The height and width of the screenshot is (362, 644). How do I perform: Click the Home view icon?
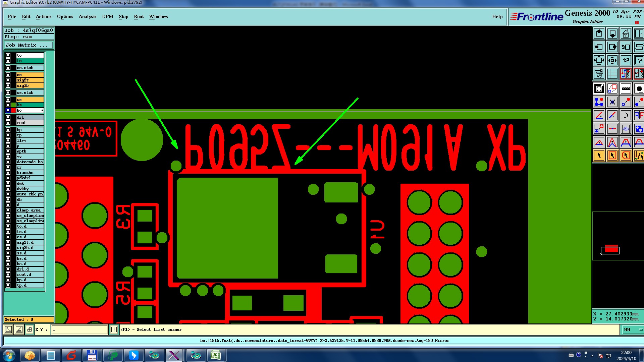tap(626, 34)
